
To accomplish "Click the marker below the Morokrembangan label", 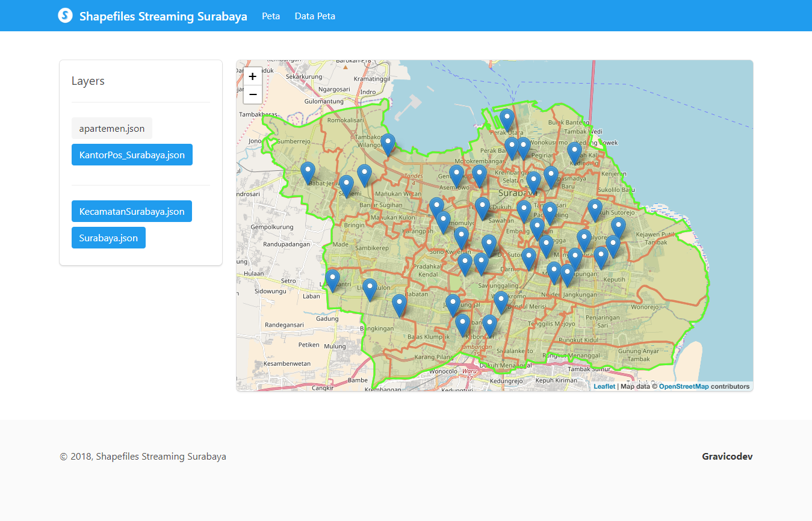I will (479, 177).
